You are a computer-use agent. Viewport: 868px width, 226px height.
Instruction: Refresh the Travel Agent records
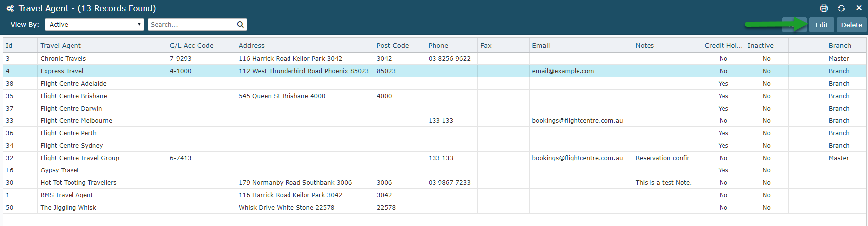(841, 8)
